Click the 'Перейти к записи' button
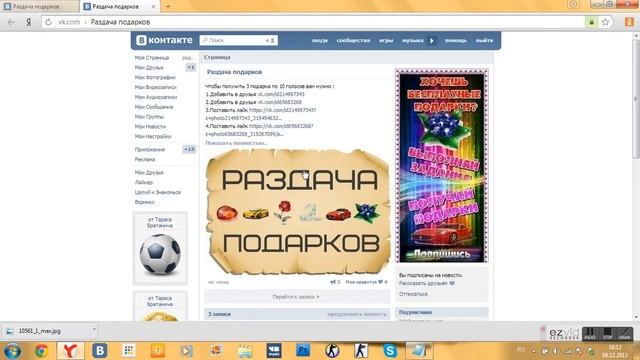The image size is (640, 360). 297,297
